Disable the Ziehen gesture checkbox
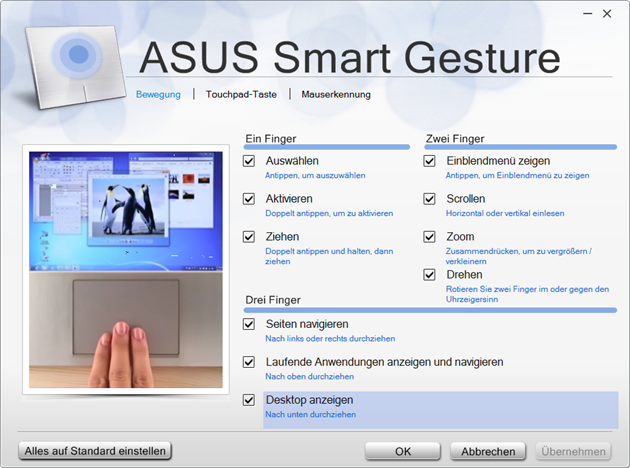 pos(249,237)
